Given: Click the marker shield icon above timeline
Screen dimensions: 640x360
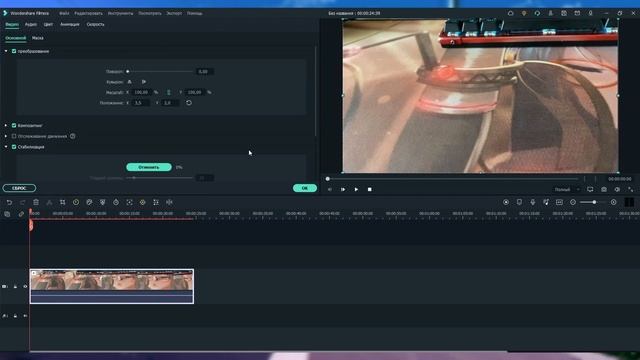Looking at the screenshot, I should pos(519,202).
